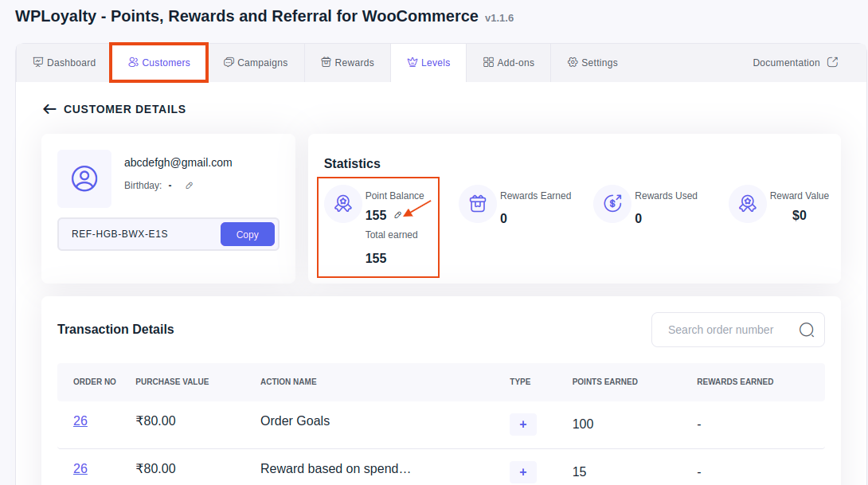Click the ORDER NO column header
Viewport: 868px width, 485px height.
(95, 382)
